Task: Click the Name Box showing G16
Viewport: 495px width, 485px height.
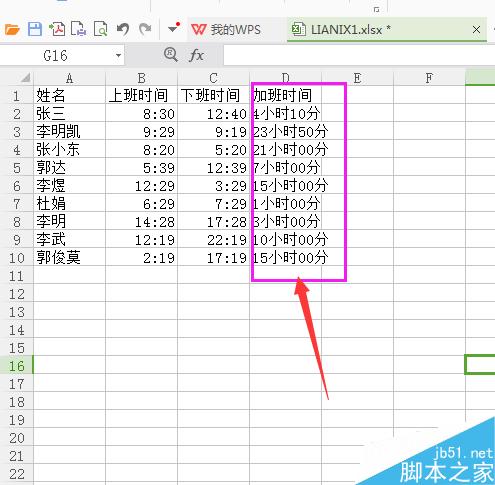Action: (57, 55)
